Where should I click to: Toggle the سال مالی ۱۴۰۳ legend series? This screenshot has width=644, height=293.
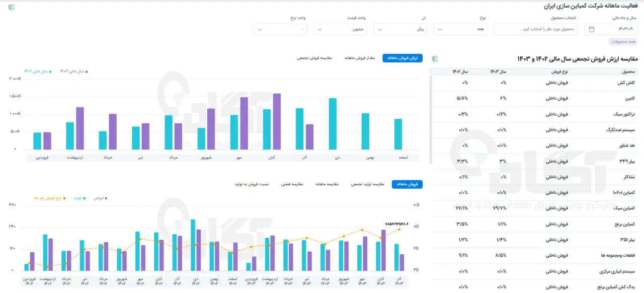pyautogui.click(x=74, y=71)
